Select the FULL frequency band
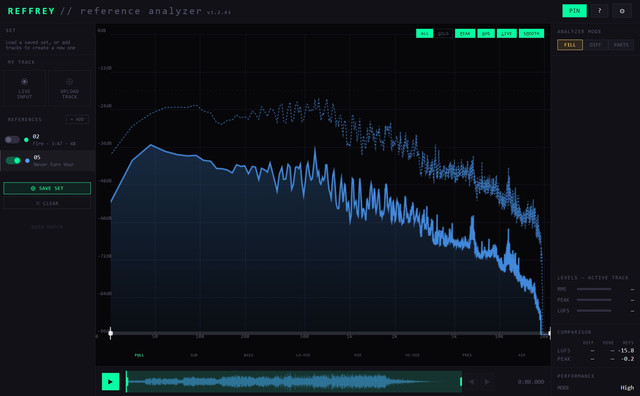This screenshot has width=640, height=396. click(x=139, y=355)
